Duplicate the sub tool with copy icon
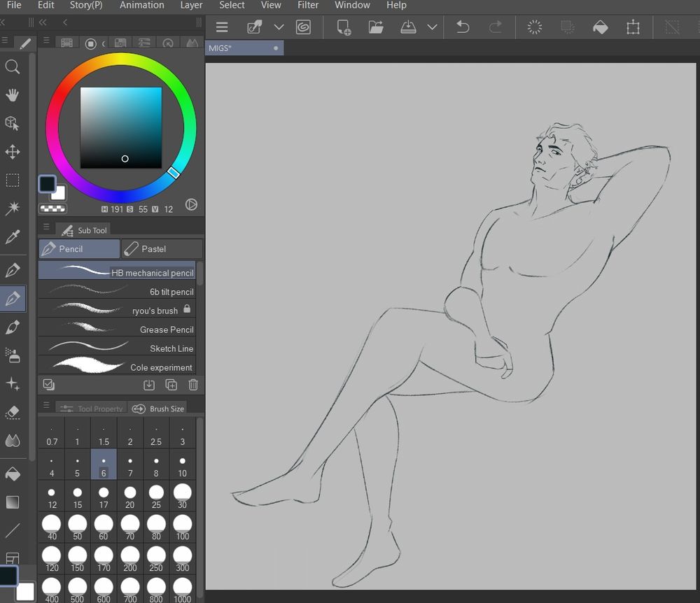The height and width of the screenshot is (603, 700). click(171, 385)
